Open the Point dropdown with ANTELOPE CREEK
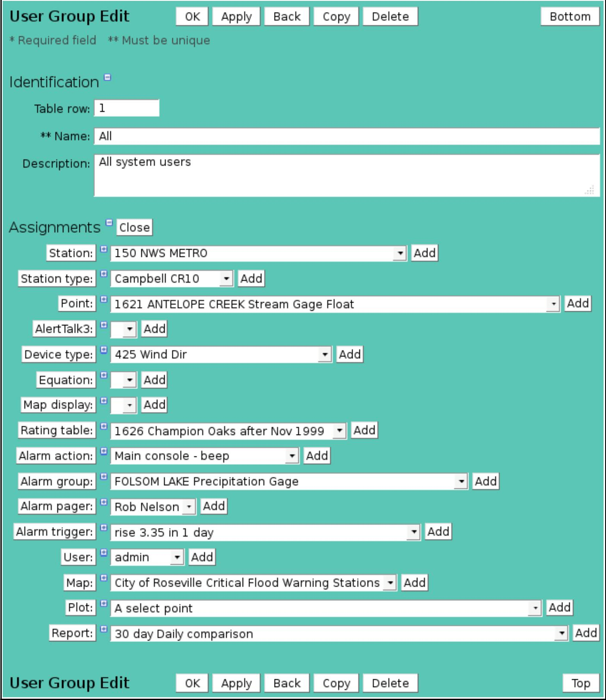This screenshot has height=700, width=606. (335, 304)
